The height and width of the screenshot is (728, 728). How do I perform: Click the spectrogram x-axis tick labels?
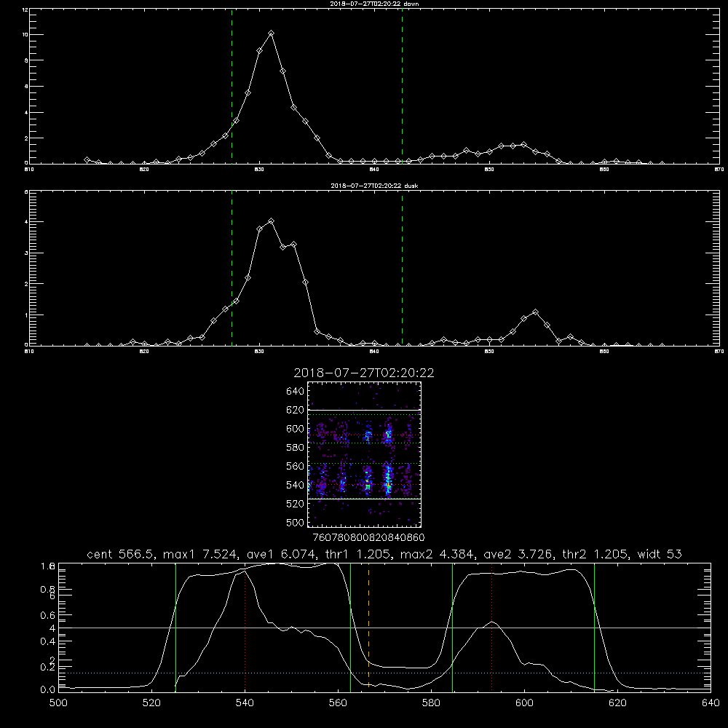pyautogui.click(x=369, y=538)
